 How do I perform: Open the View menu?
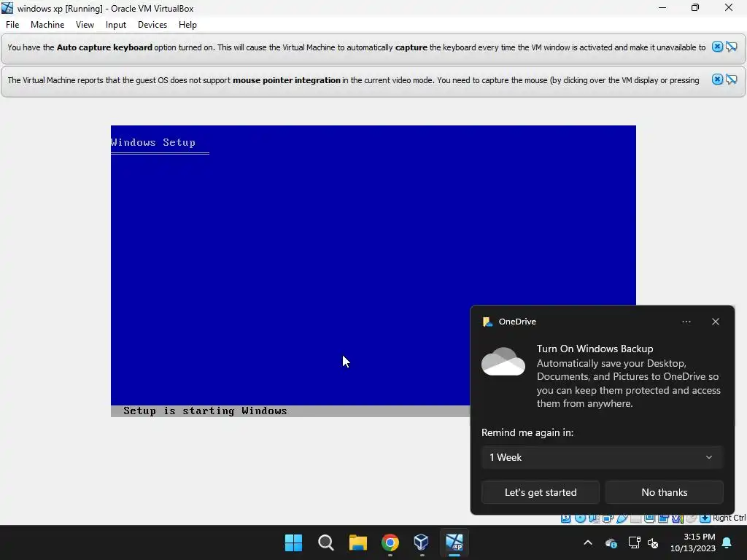coord(85,25)
